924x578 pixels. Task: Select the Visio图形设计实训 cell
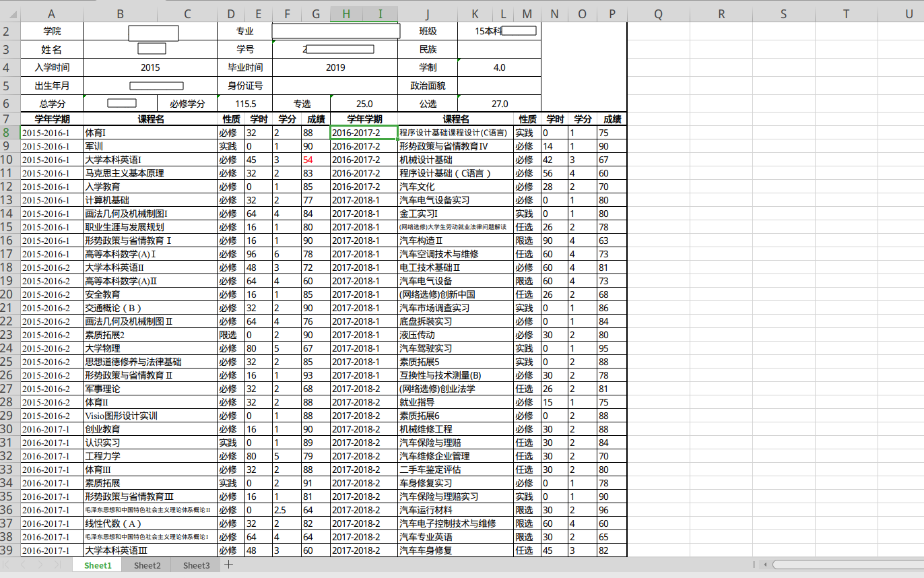point(150,416)
